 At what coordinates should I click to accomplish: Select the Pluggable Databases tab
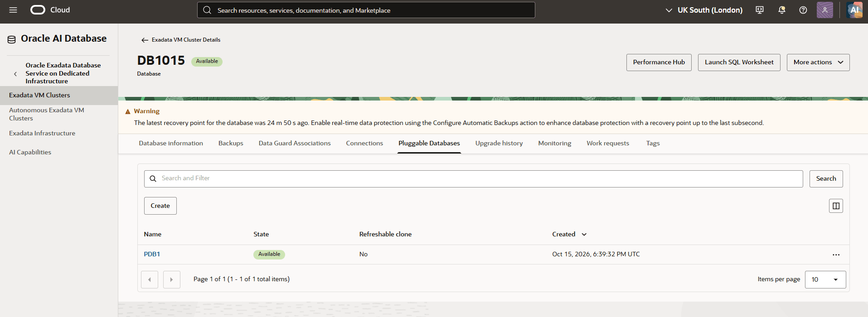pyautogui.click(x=429, y=143)
